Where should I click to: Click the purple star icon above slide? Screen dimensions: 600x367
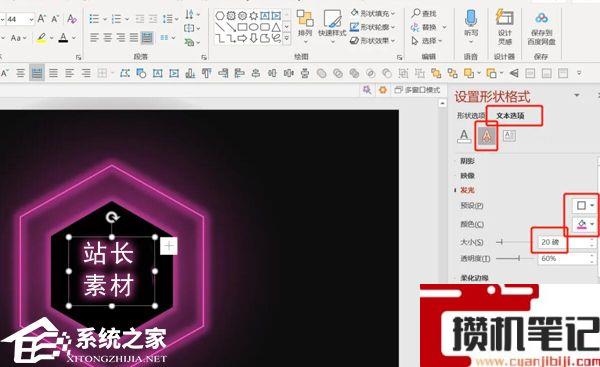pyautogui.click(x=367, y=90)
